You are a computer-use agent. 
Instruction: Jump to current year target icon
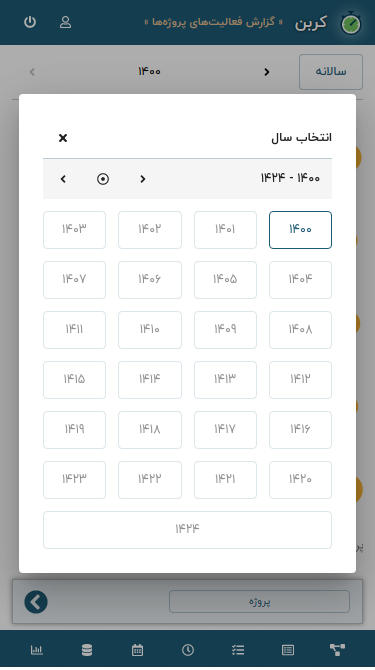click(x=103, y=179)
